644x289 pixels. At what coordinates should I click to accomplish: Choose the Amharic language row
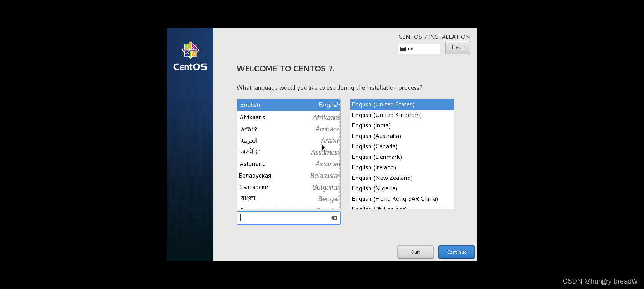click(289, 129)
